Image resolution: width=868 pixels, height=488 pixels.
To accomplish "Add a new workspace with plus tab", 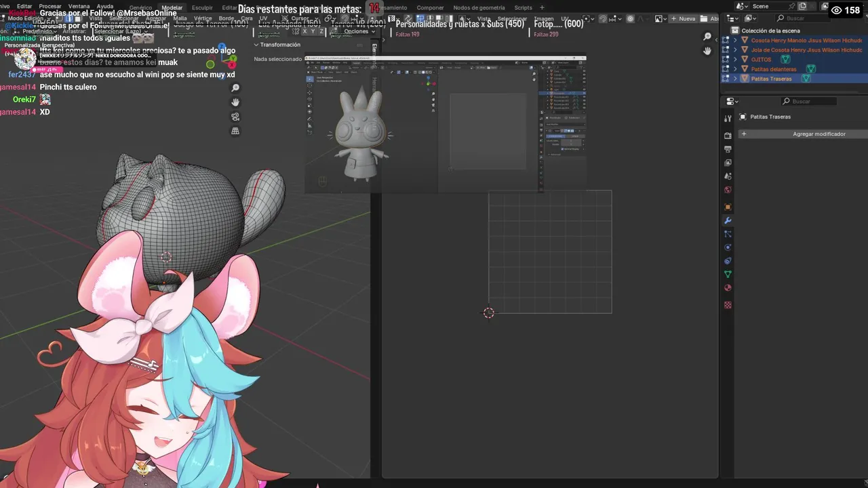I will click(x=542, y=7).
